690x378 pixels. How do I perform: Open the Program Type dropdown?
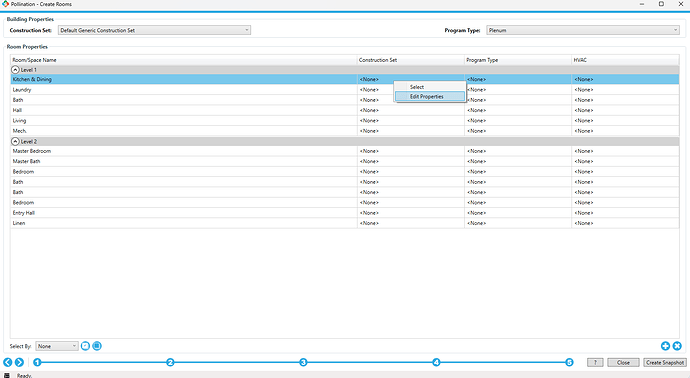point(583,30)
